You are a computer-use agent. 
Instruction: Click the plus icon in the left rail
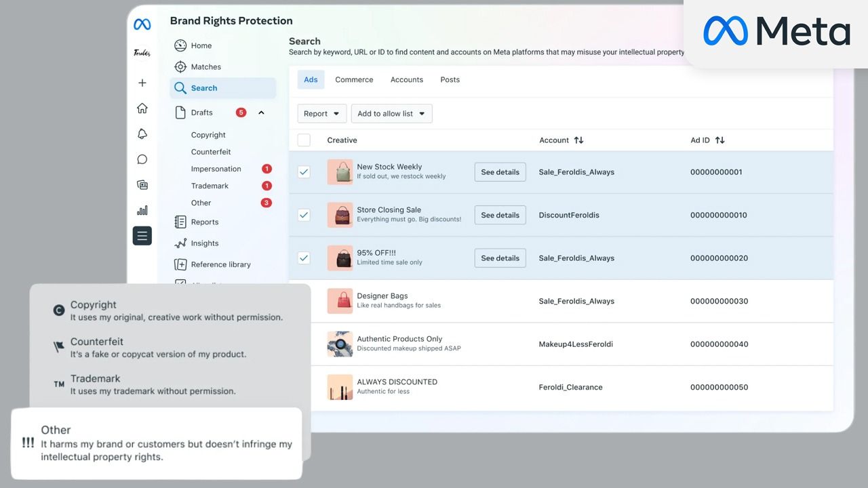pos(142,83)
